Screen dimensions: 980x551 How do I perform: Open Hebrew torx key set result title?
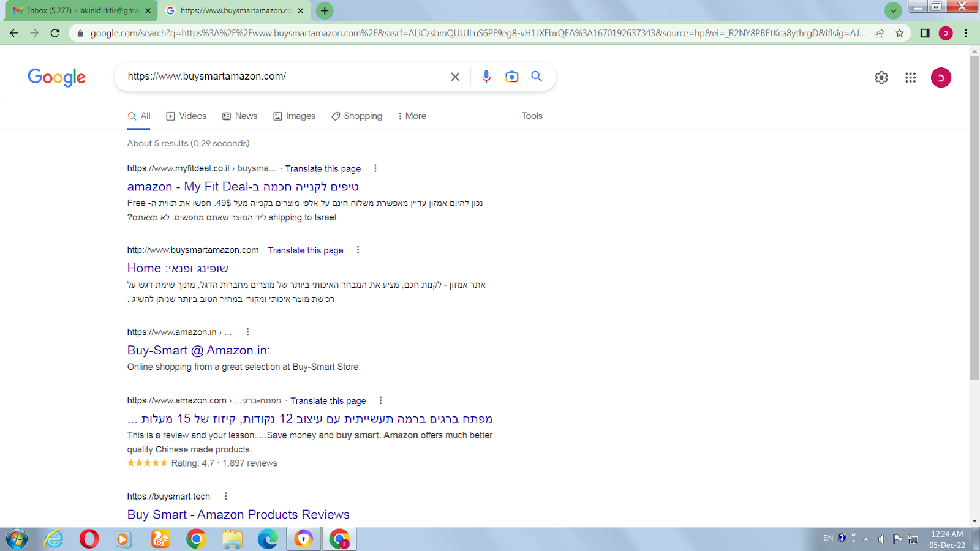(x=310, y=419)
